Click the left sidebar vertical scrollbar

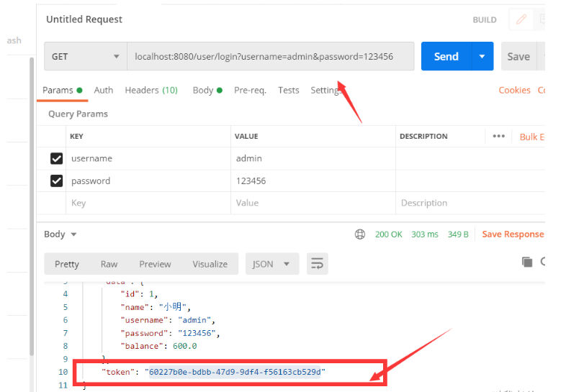click(x=32, y=206)
